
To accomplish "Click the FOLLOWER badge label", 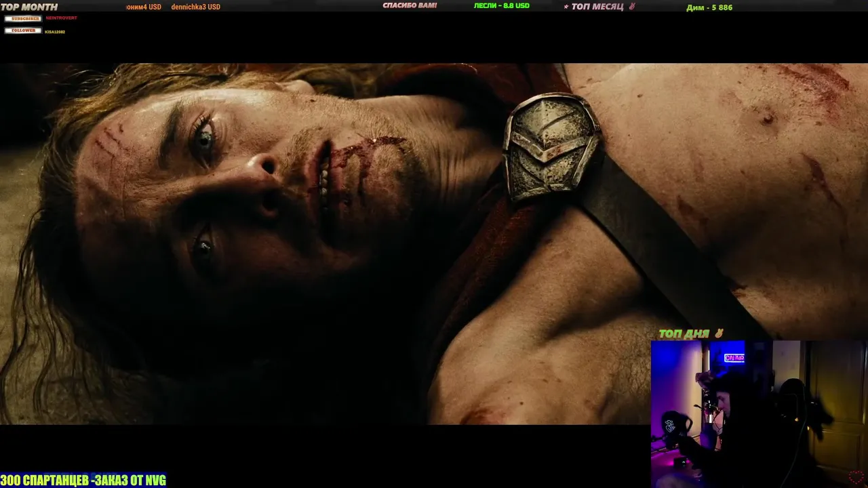I will [23, 30].
